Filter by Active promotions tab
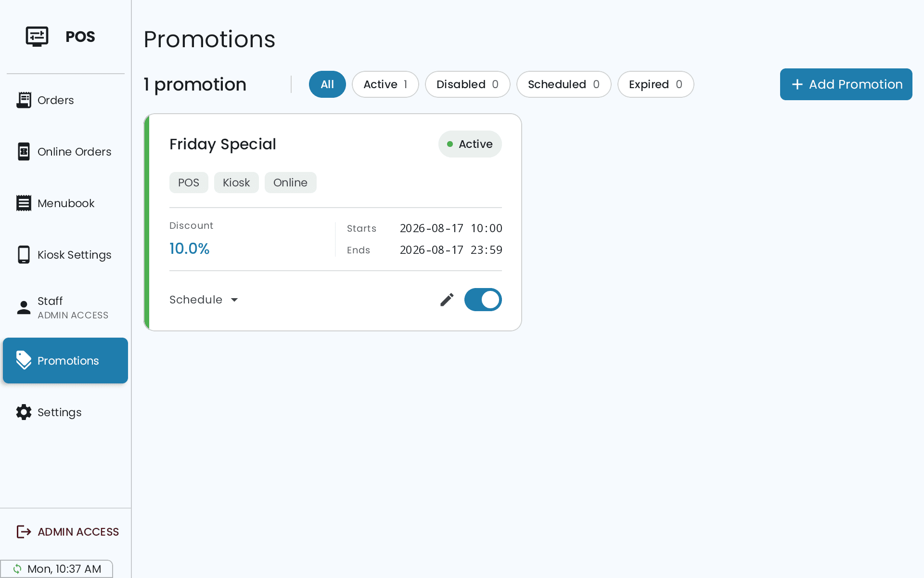 coord(385,84)
